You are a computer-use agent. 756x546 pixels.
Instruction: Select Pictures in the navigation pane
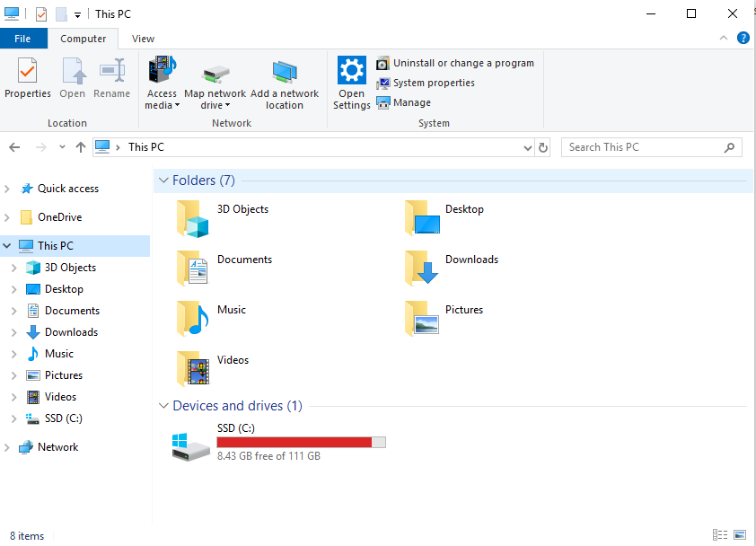point(64,375)
